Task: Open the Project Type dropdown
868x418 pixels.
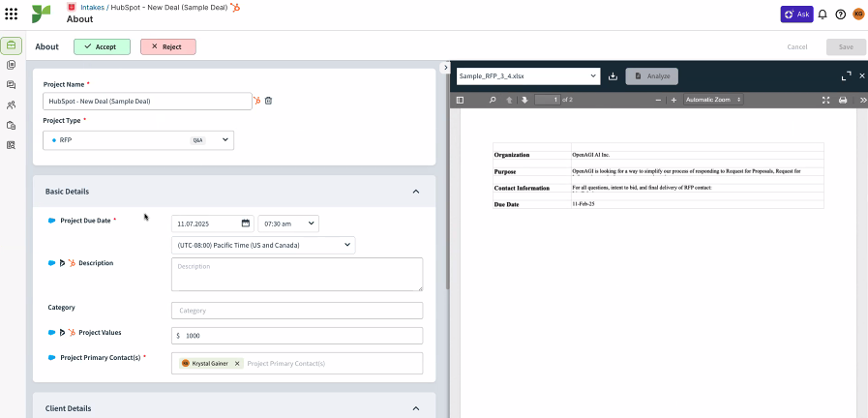Action: tap(138, 140)
